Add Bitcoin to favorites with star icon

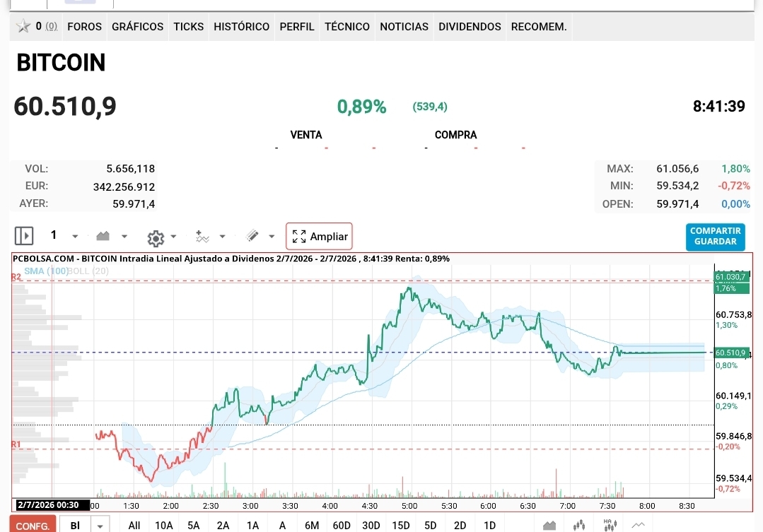click(23, 26)
